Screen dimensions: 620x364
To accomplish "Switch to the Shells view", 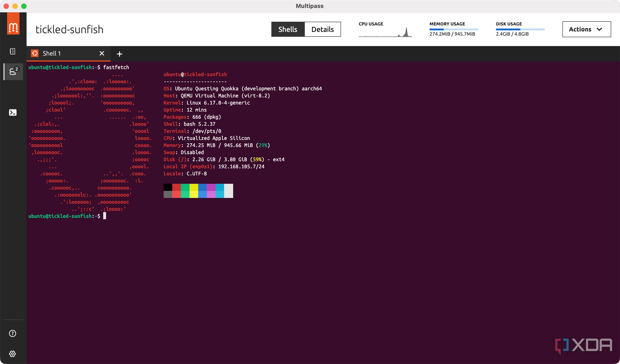I will coord(288,29).
